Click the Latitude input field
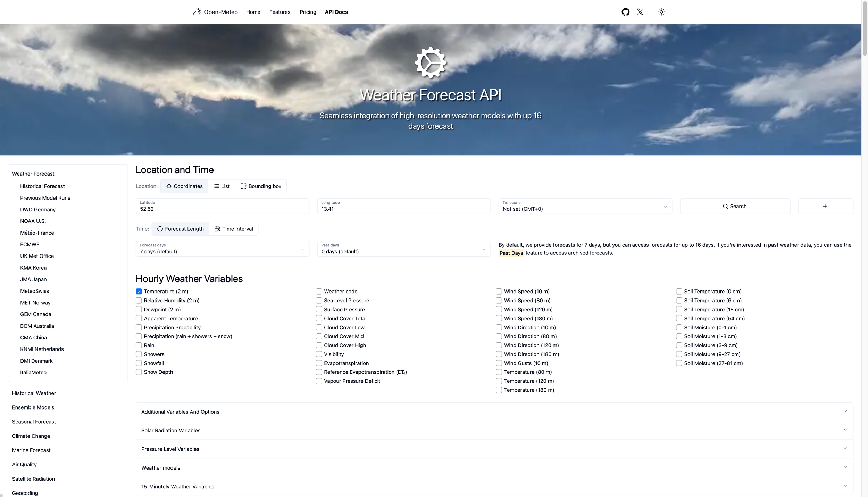 (222, 209)
